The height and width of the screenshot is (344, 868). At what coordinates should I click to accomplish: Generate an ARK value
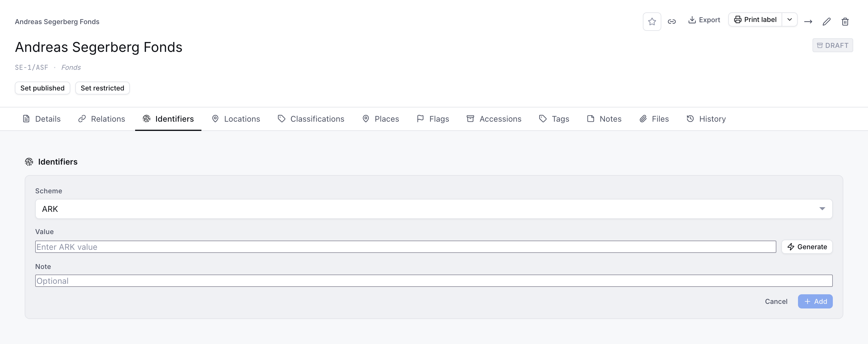pyautogui.click(x=807, y=247)
